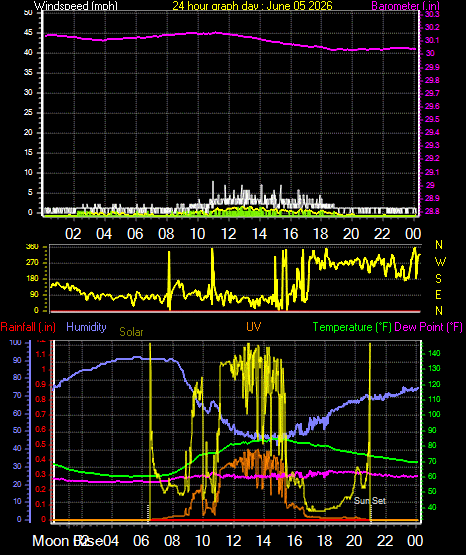Screen dimensions: 466x555
Task: Click the '18' hour label under windspeed graph
Action: click(321, 234)
